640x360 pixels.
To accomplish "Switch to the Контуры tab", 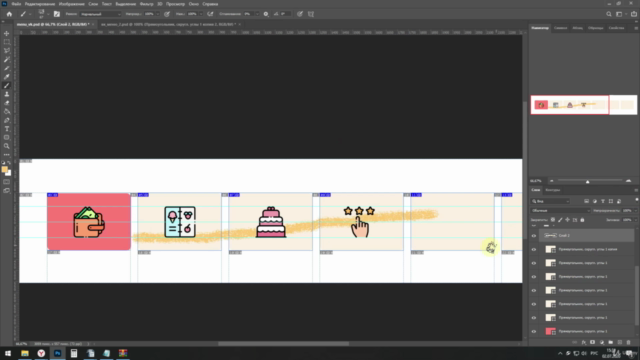I will click(x=553, y=190).
